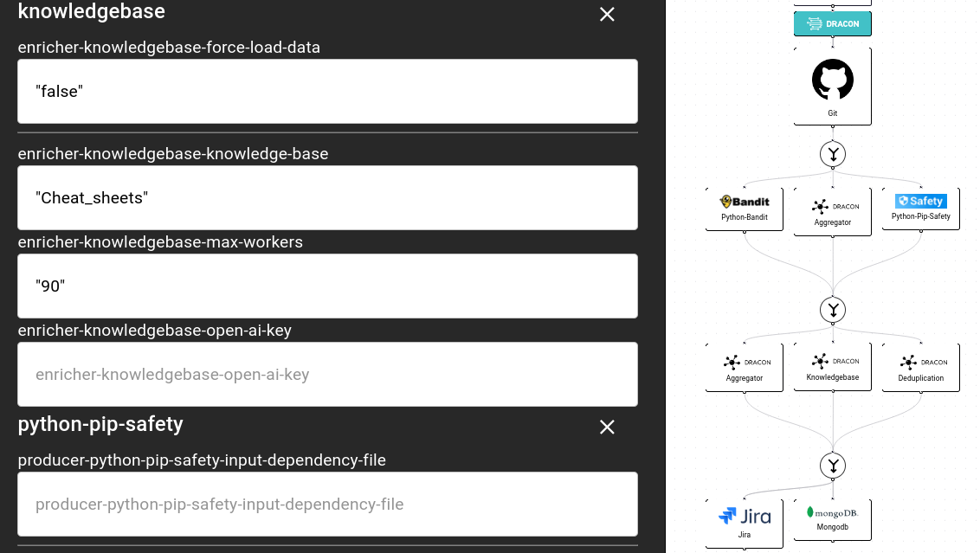Open the DRACON Aggregator node below Git
Image resolution: width=980 pixels, height=553 pixels.
(832, 210)
